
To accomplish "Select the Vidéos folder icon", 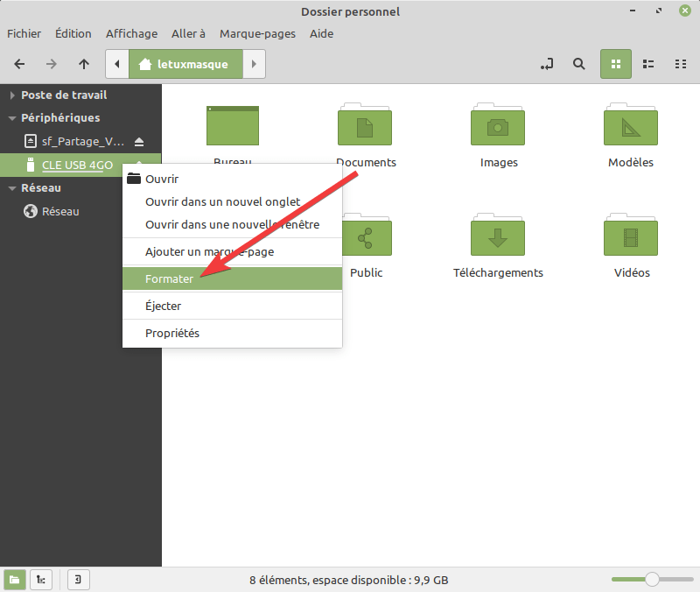I will [x=631, y=235].
